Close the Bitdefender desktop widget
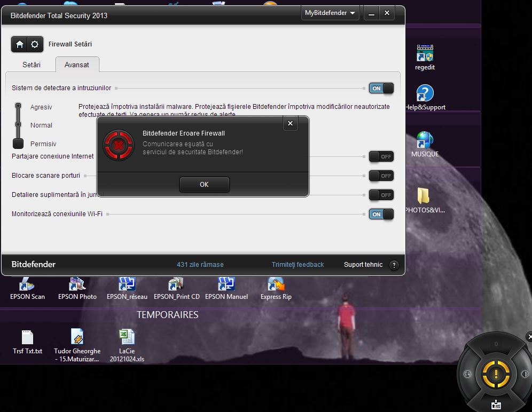The width and height of the screenshot is (532, 412). click(529, 337)
